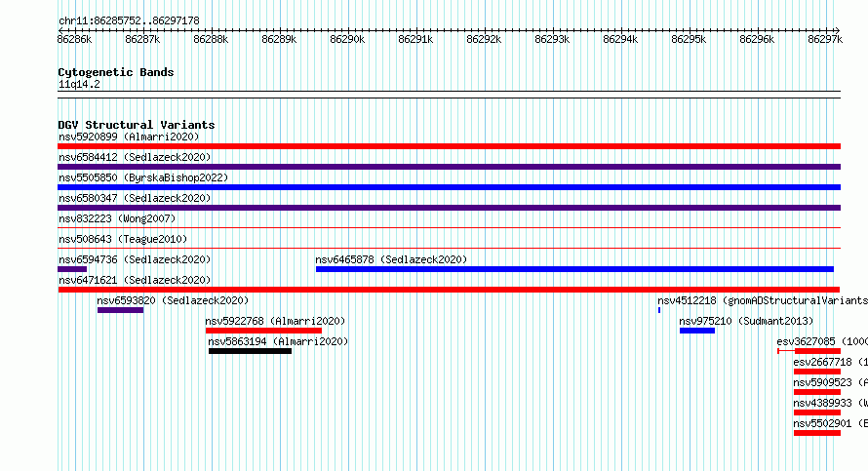Select the short purple nsv6594736 bar
The image size is (868, 471).
pyautogui.click(x=72, y=269)
